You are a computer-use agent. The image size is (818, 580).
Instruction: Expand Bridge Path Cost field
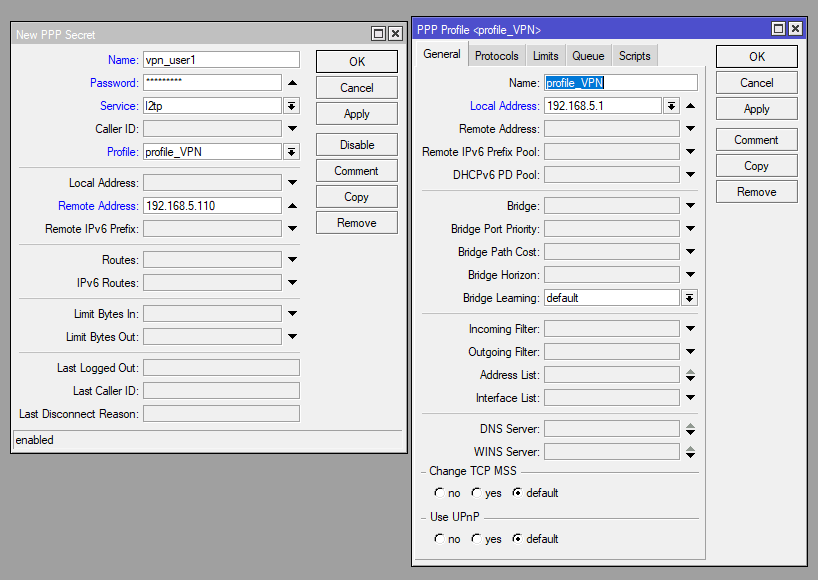point(691,251)
